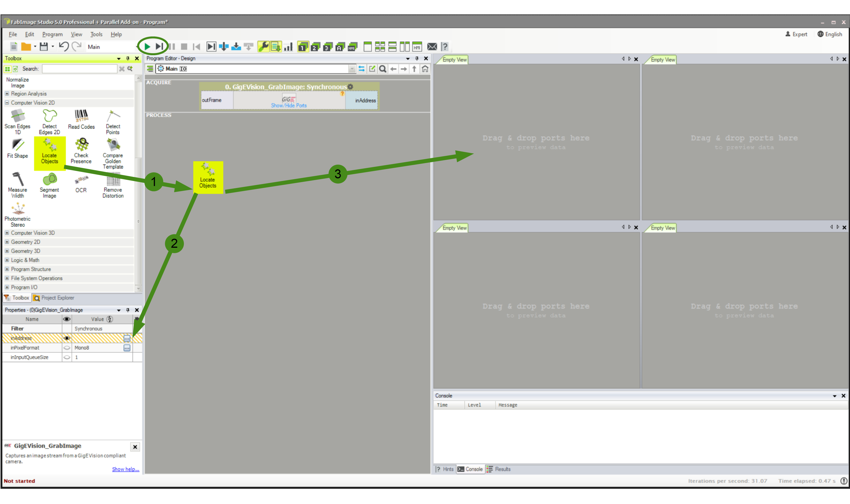Toggle the wrench diagnostic mode icon
The height and width of the screenshot is (504, 850).
[263, 46]
